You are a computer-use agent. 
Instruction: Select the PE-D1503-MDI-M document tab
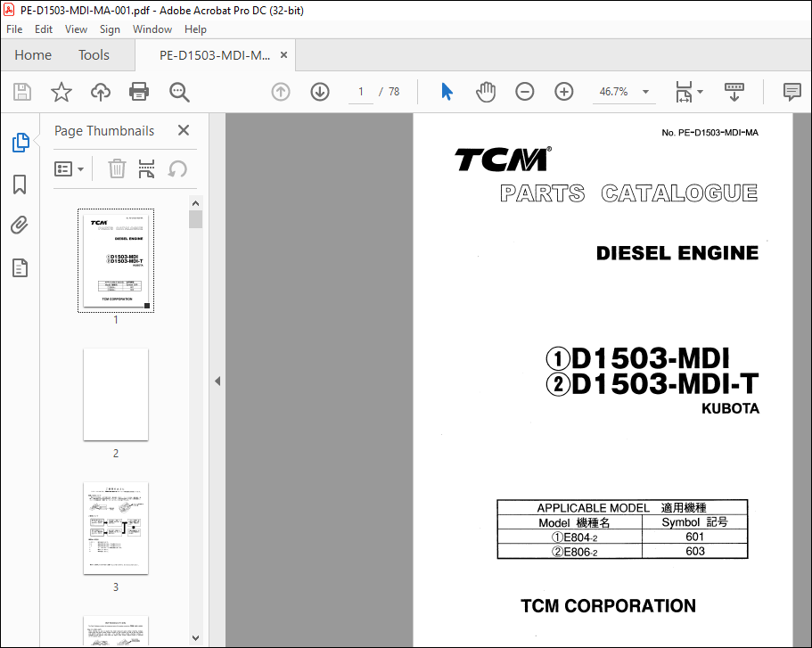point(215,55)
